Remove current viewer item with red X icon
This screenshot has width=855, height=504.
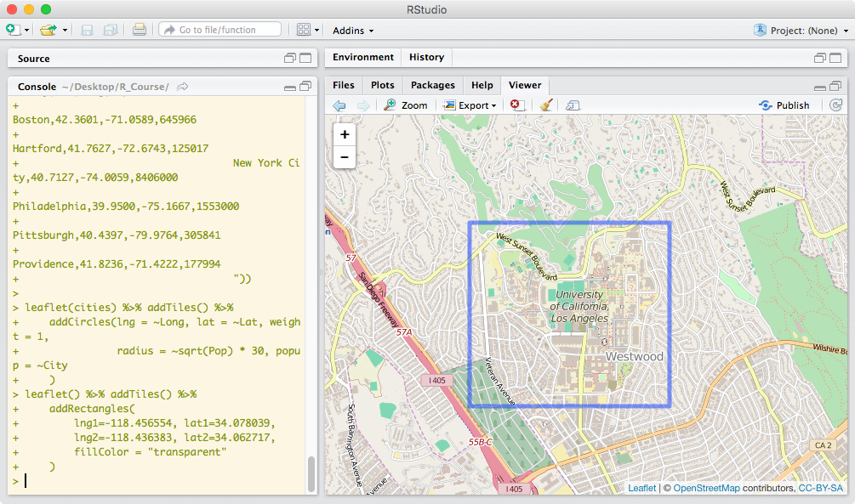(516, 105)
